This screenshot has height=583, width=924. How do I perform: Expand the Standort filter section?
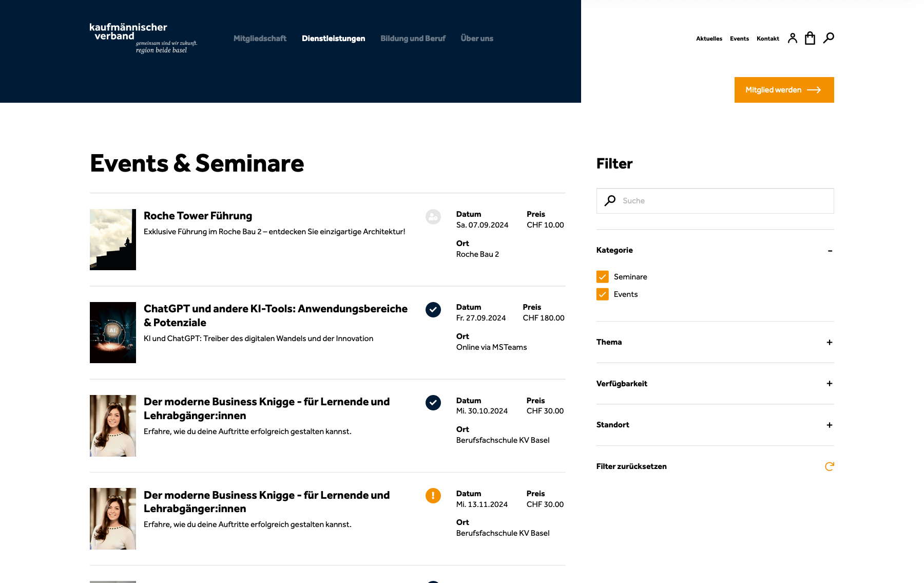point(830,425)
